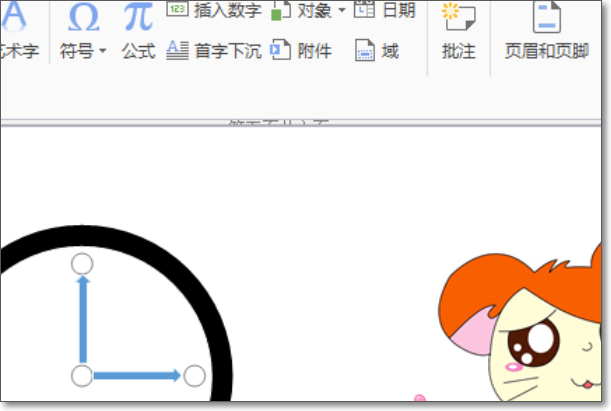This screenshot has height=411, width=611.
Task: Click the 页眉和页脚 label
Action: tap(547, 51)
